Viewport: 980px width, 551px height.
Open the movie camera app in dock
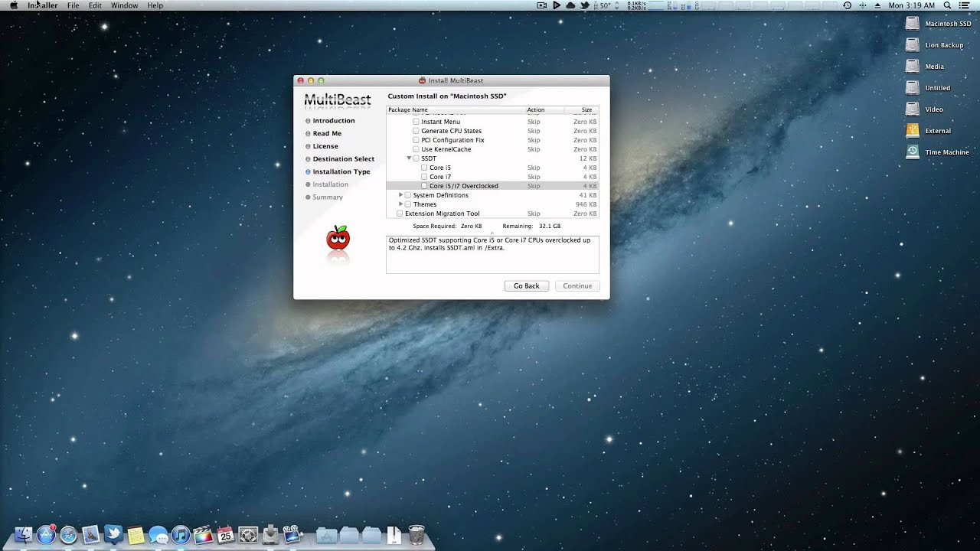(292, 534)
